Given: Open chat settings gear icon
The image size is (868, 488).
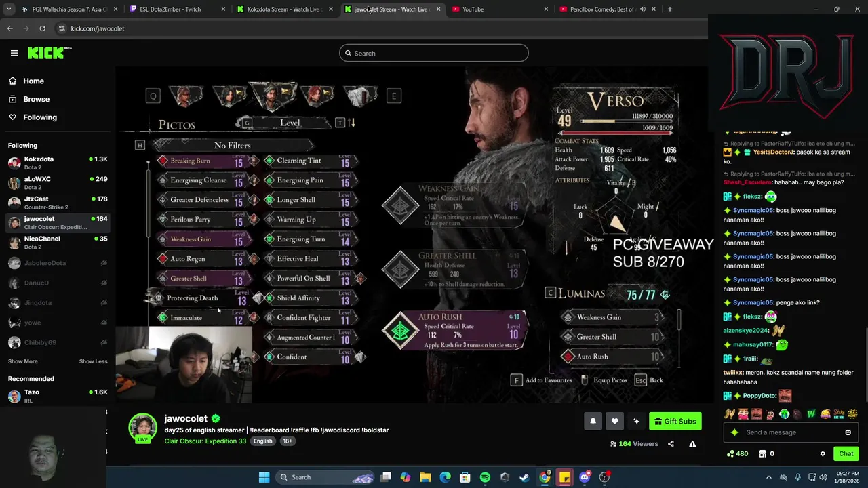Looking at the screenshot, I should pyautogui.click(x=823, y=453).
